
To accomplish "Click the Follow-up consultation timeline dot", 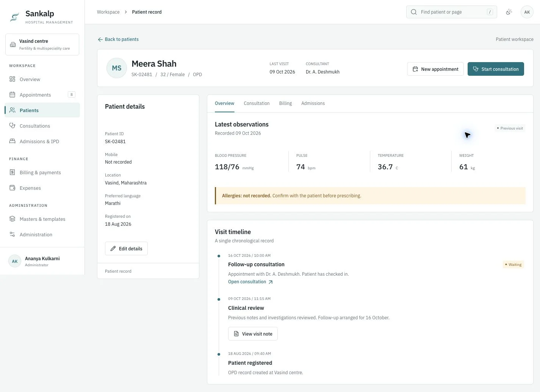I will pyautogui.click(x=219, y=256).
